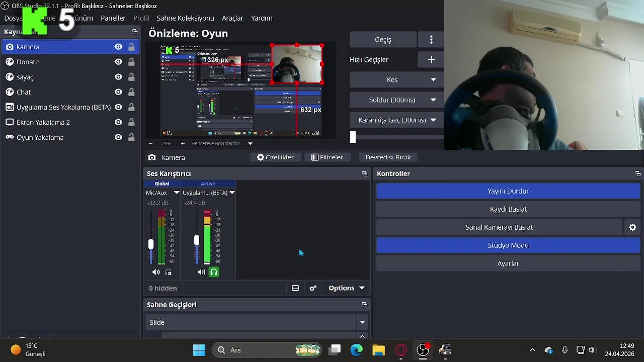Select the Donate browser source icon
Image resolution: width=644 pixels, height=362 pixels.
(9, 62)
